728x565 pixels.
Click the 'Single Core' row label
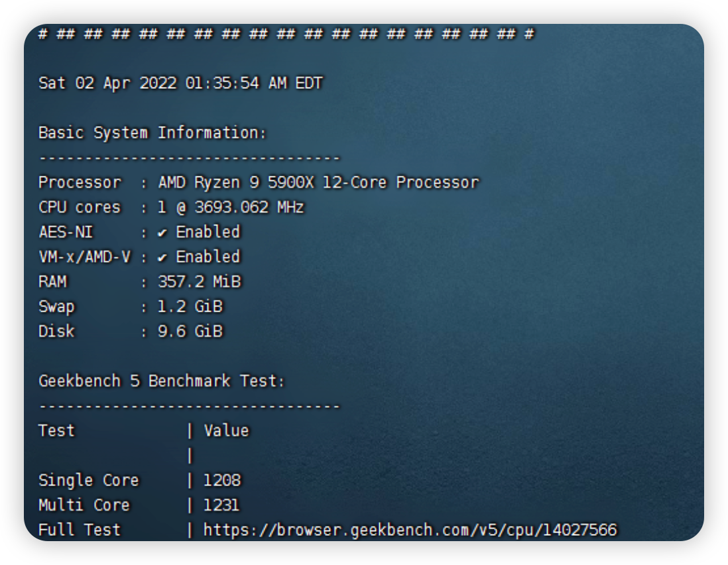(89, 481)
